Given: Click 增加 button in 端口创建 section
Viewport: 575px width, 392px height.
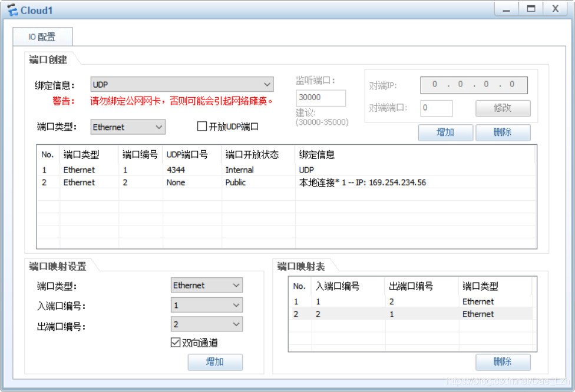Looking at the screenshot, I should click(445, 132).
